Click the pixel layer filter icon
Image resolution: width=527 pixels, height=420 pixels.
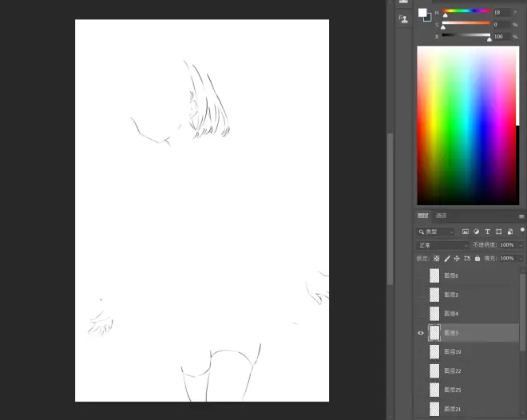[465, 232]
